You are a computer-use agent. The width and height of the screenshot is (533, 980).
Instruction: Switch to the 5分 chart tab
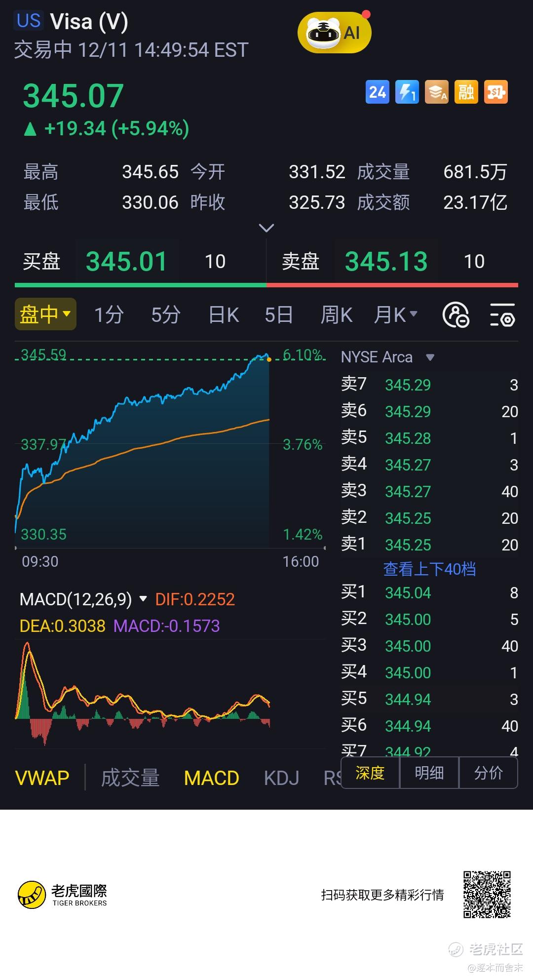coord(166,314)
